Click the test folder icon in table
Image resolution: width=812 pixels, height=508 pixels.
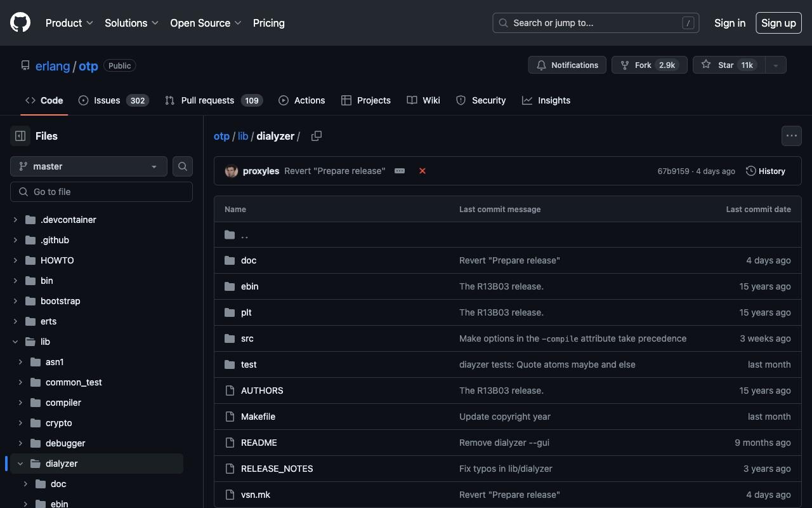pyautogui.click(x=230, y=364)
